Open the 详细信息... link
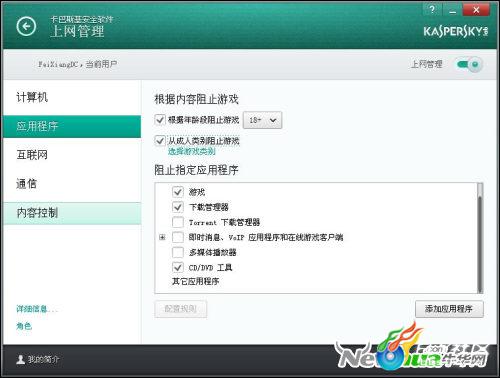The width and height of the screenshot is (500, 378). tap(37, 309)
